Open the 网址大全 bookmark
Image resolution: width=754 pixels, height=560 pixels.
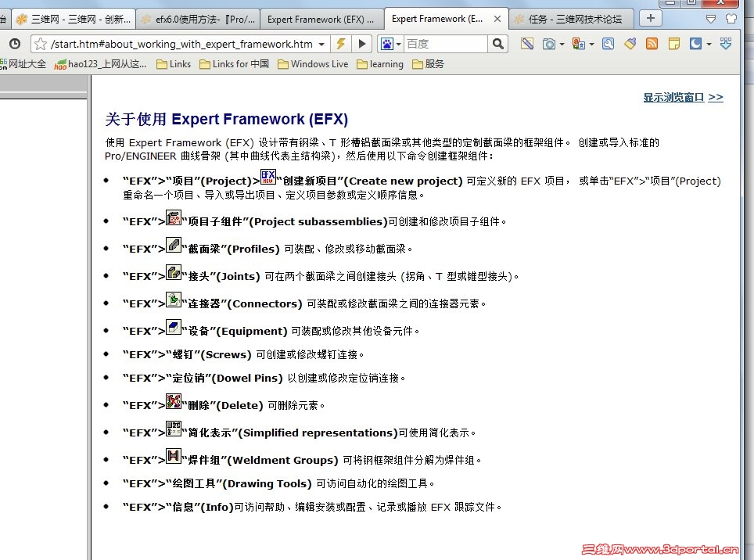(23, 64)
